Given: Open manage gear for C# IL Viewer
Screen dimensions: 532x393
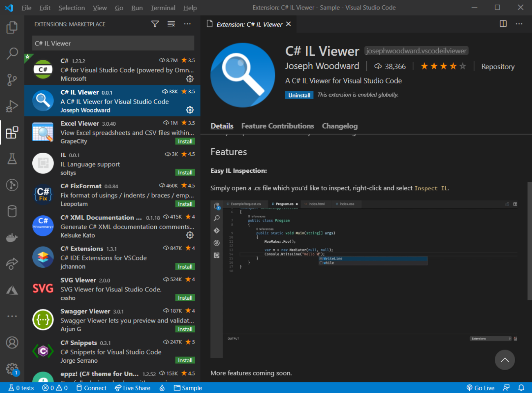Looking at the screenshot, I should pos(190,110).
